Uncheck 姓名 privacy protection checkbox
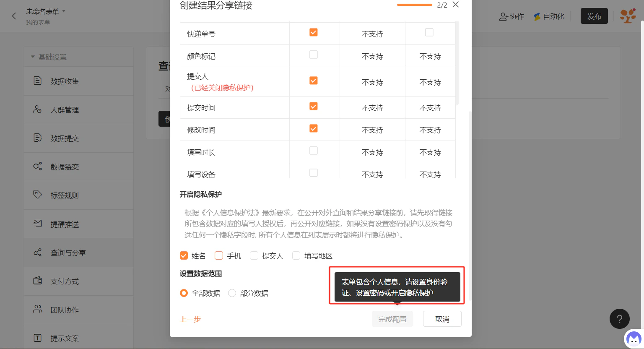644x349 pixels. (x=184, y=255)
